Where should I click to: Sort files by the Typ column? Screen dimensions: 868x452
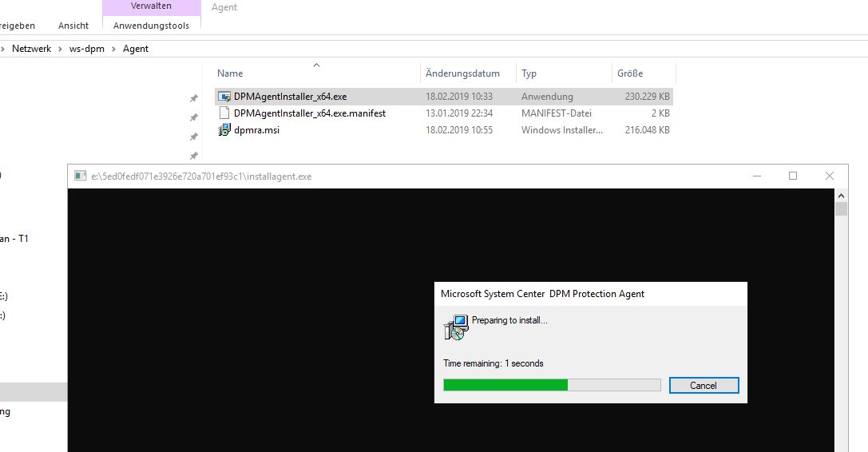tap(529, 73)
